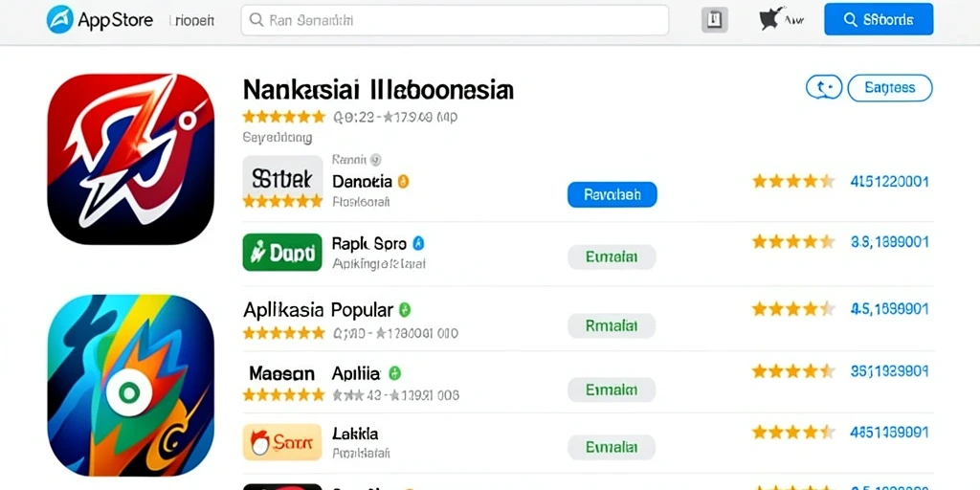Click the search field in top bar
Image resolution: width=980 pixels, height=490 pixels.
point(455,20)
